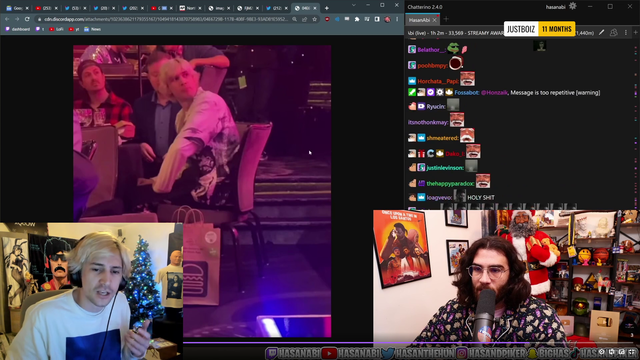Close the HasanAbi Chatterino tab

[435, 20]
